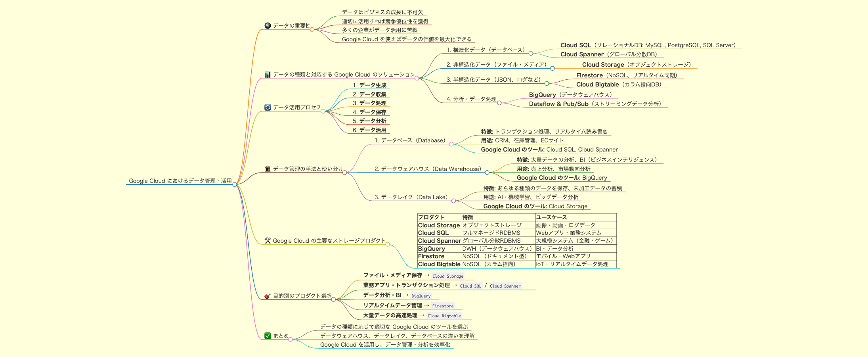Image resolution: width=868 pixels, height=357 pixels.
Task: Click the circular arrows icon beside データ活用プロセス
Action: click(268, 107)
